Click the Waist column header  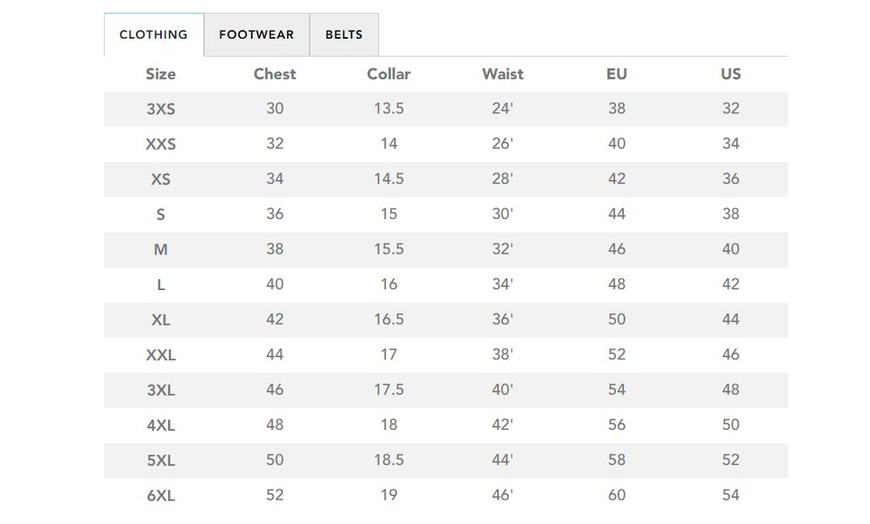(x=503, y=74)
